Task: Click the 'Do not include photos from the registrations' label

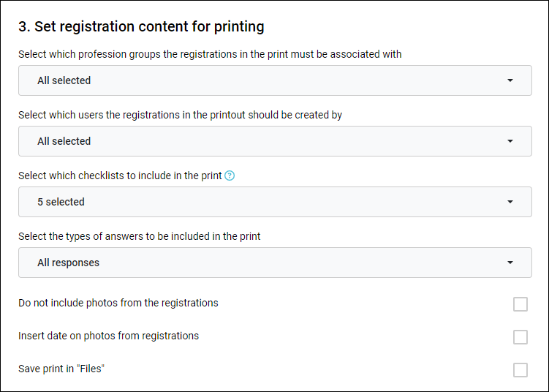Action: 118,303
